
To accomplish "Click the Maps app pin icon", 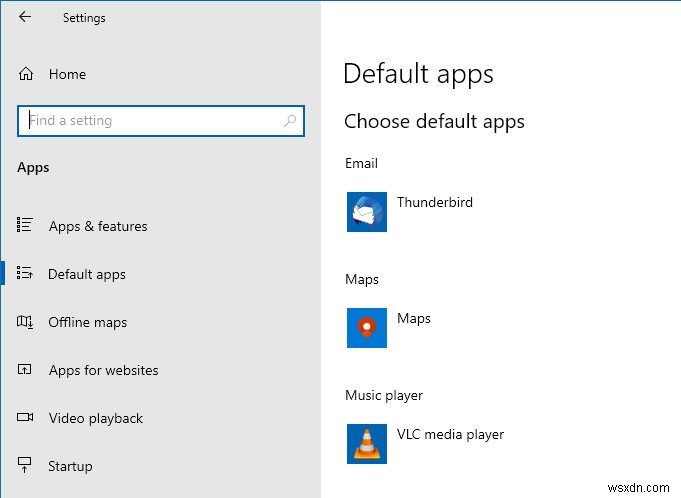I will point(367,328).
